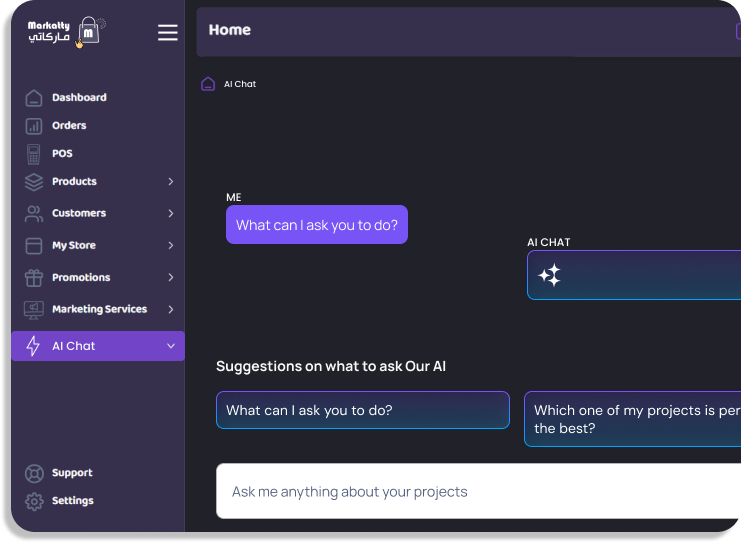
Task: Expand the Products submenu chevron
Action: coord(171,181)
